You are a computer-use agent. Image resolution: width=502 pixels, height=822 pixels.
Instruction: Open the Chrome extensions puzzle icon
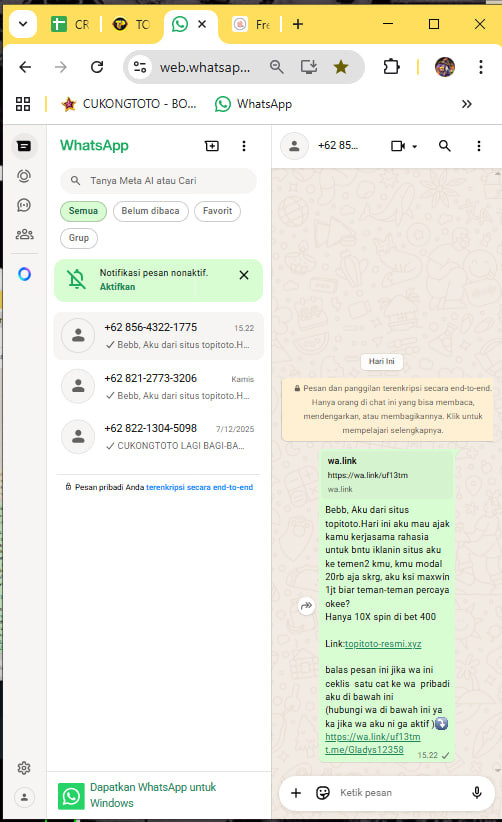pyautogui.click(x=391, y=67)
